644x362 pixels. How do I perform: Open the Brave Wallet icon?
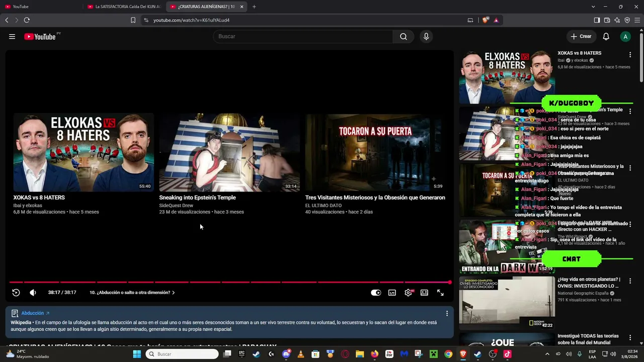point(607,20)
